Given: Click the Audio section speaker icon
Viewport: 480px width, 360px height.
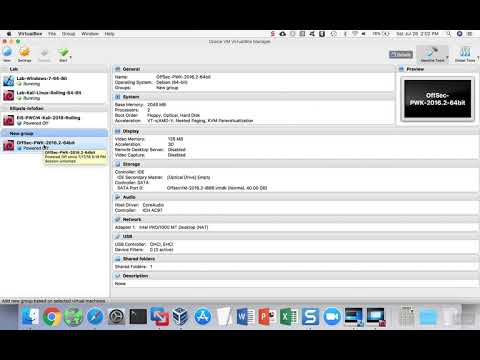Looking at the screenshot, I should pos(117,197).
